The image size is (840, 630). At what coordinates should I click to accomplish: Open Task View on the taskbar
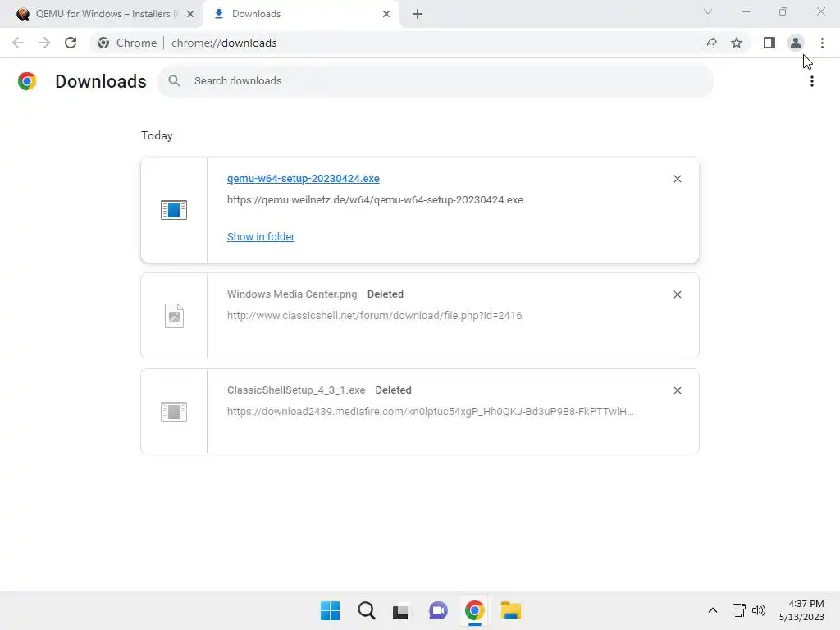[x=400, y=610]
